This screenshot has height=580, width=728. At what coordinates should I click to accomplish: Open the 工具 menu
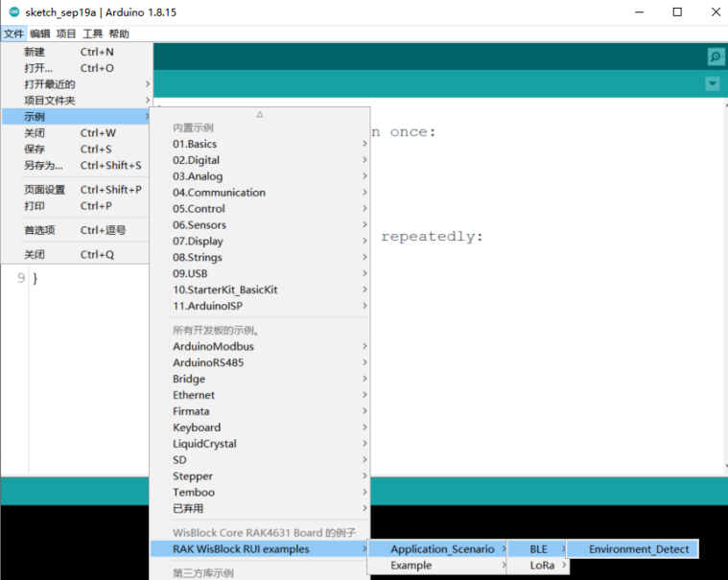[92, 34]
